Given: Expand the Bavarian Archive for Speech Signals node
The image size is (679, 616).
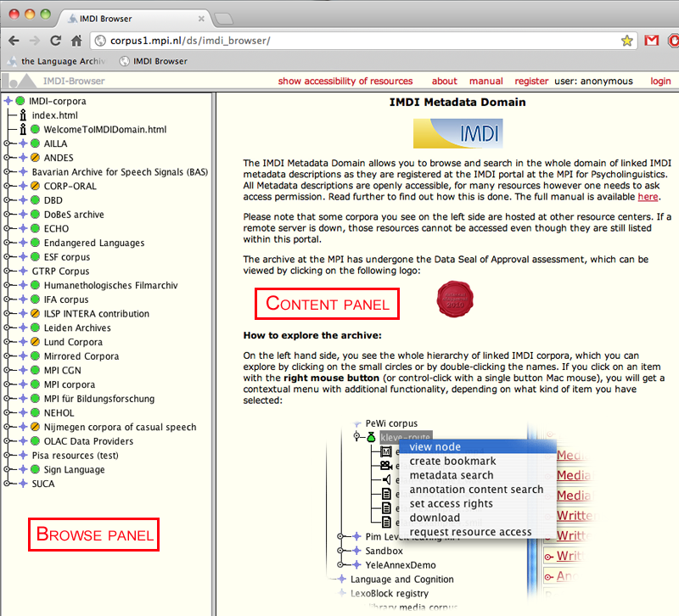Looking at the screenshot, I should (7, 172).
